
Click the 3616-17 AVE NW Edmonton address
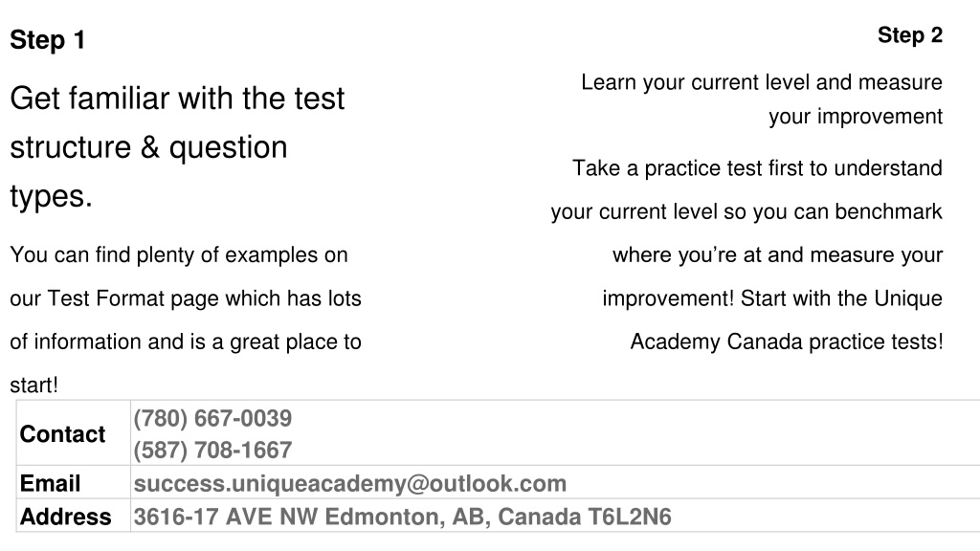click(x=402, y=517)
